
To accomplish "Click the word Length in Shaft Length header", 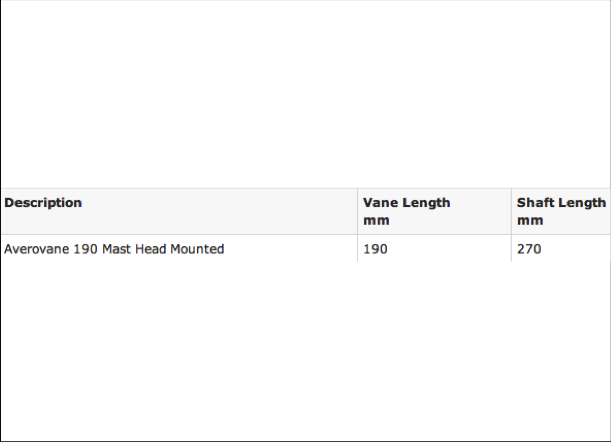I will pos(582,203).
